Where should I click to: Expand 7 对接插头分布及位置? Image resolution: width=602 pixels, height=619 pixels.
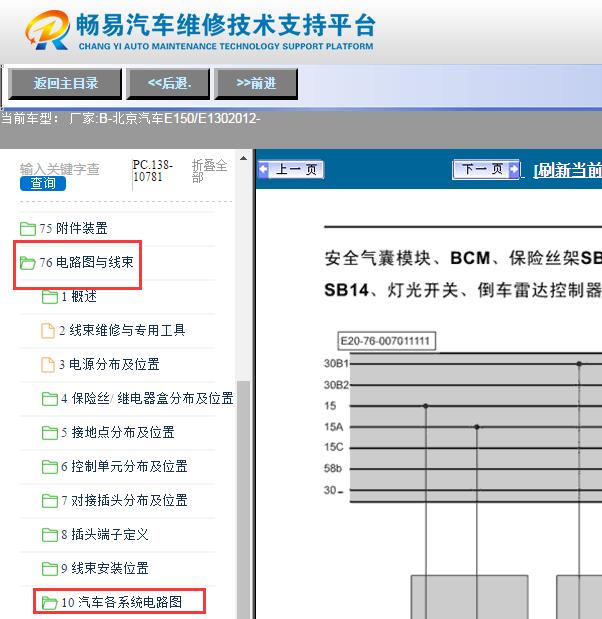click(x=124, y=500)
